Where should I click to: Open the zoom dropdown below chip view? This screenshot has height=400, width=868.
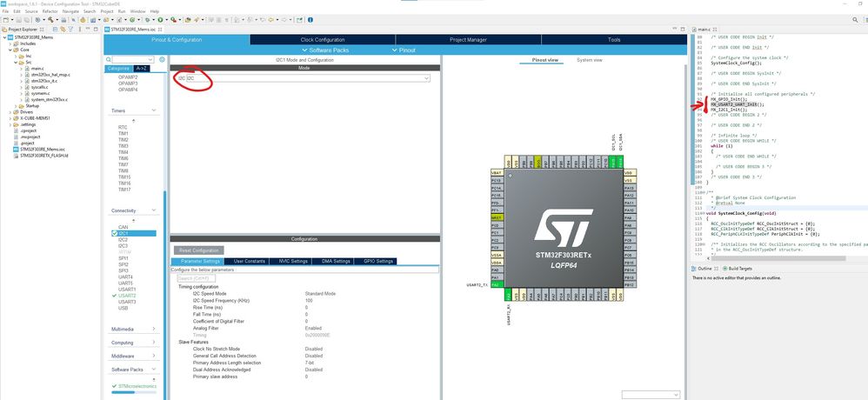coord(675,395)
